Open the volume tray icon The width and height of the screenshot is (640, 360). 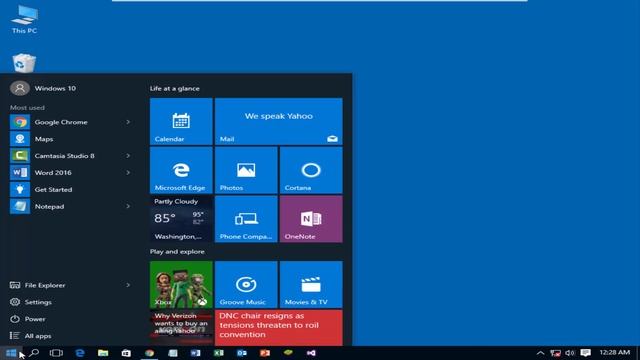[570, 353]
